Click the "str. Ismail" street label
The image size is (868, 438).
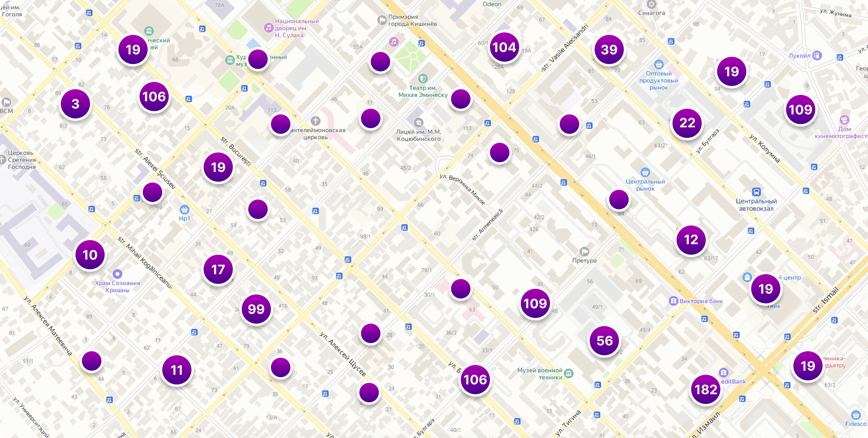[x=826, y=300]
